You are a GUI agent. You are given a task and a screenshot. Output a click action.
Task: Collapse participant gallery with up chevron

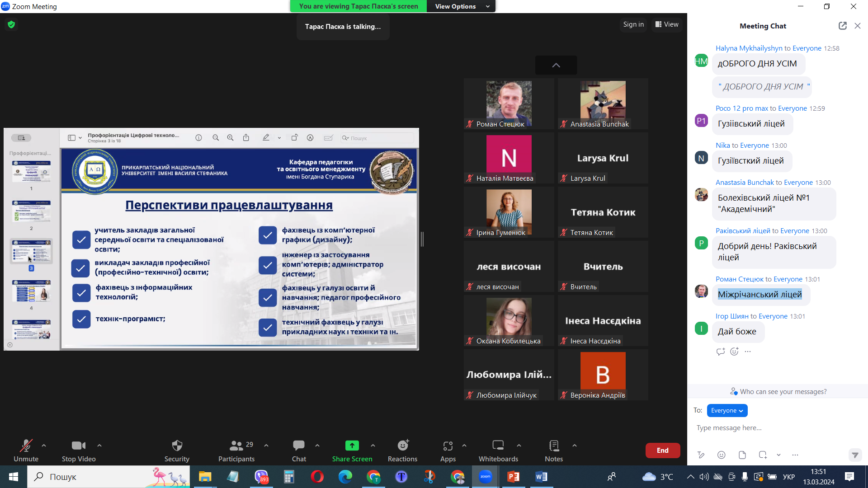point(556,66)
